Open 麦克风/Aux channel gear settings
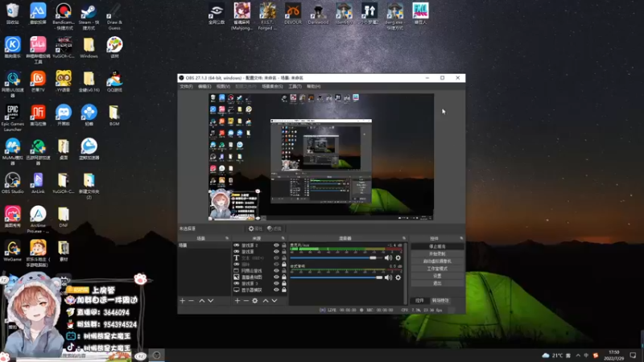Viewport: 644px width, 362px height. click(398, 257)
